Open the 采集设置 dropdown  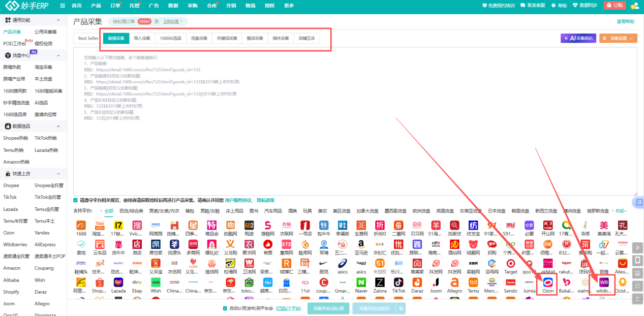click(x=618, y=38)
